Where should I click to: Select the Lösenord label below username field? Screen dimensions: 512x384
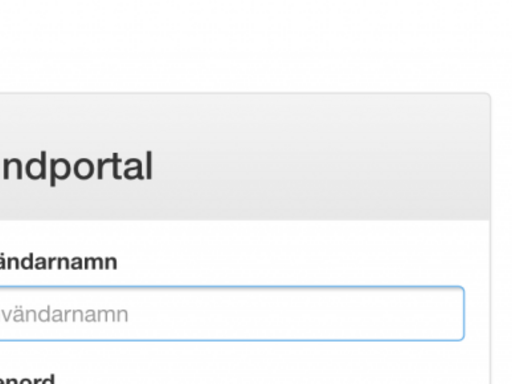pos(27,379)
